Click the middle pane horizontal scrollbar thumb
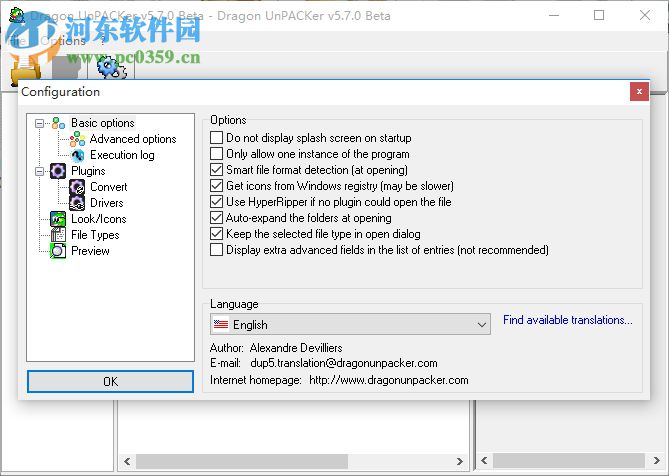 (x=242, y=461)
